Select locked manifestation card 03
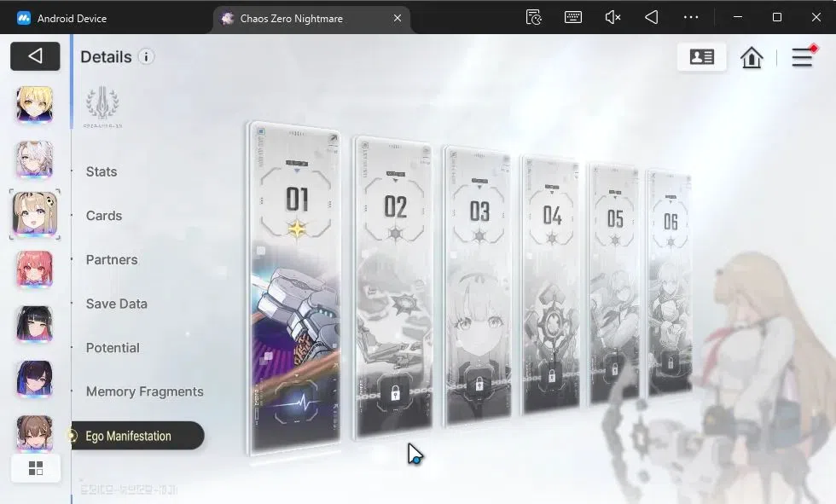This screenshot has height=504, width=836. click(478, 286)
